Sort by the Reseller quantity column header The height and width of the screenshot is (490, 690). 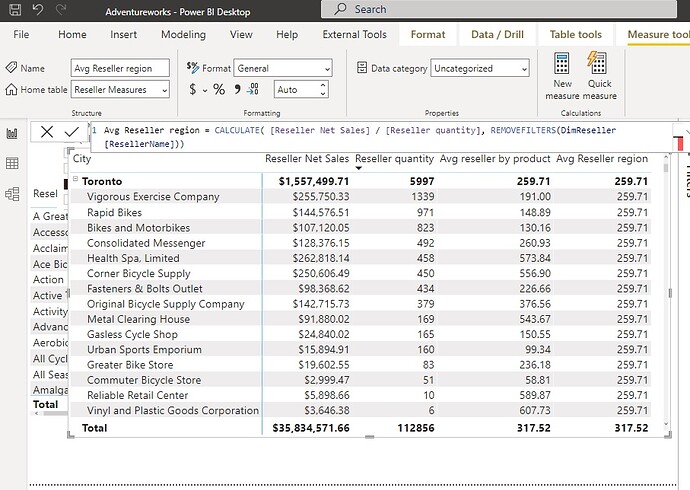click(394, 159)
